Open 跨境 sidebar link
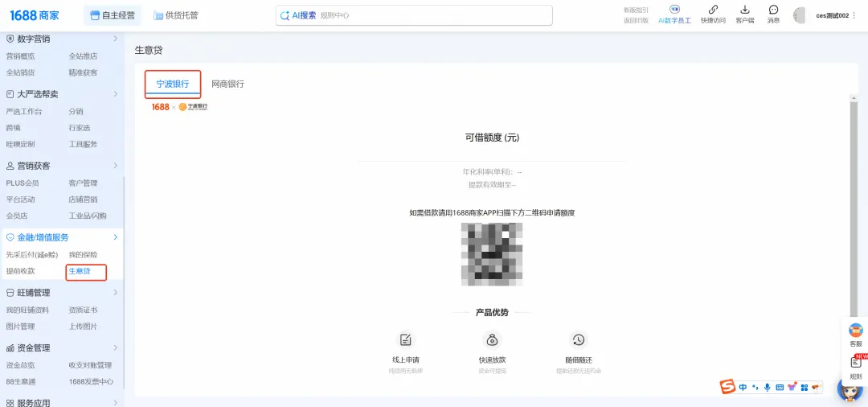 pyautogui.click(x=14, y=128)
